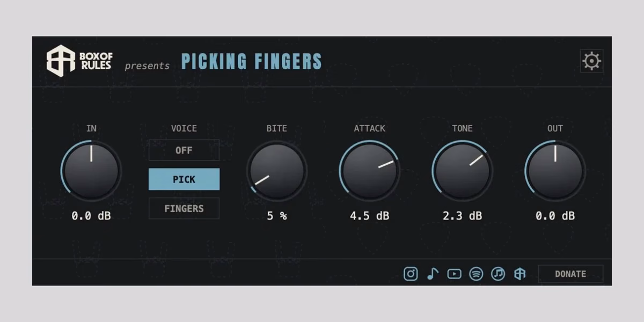Select the FINGERS voice mode
Viewport: 644px width, 322px height.
(184, 208)
